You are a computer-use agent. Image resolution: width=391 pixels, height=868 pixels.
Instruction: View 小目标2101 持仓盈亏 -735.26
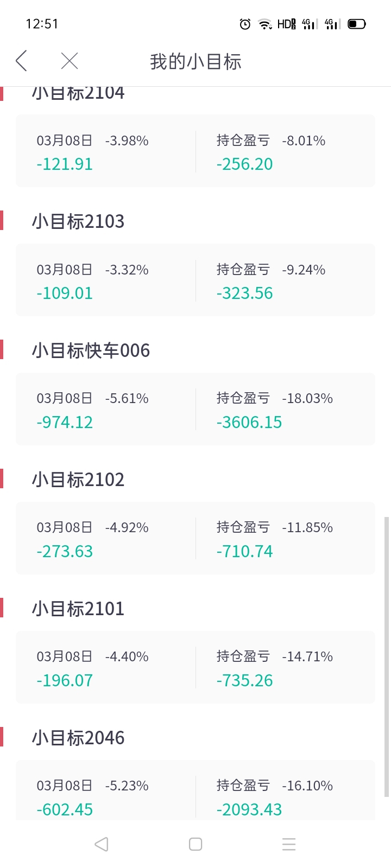244,680
